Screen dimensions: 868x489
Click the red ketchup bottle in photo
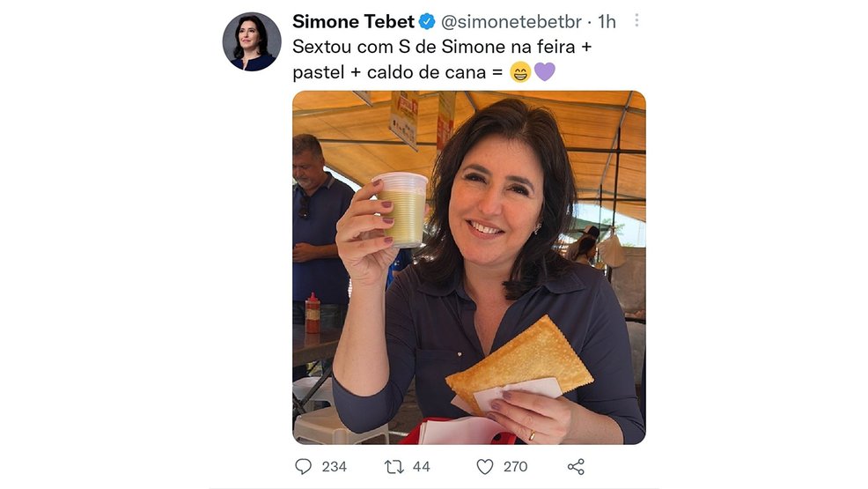point(313,314)
